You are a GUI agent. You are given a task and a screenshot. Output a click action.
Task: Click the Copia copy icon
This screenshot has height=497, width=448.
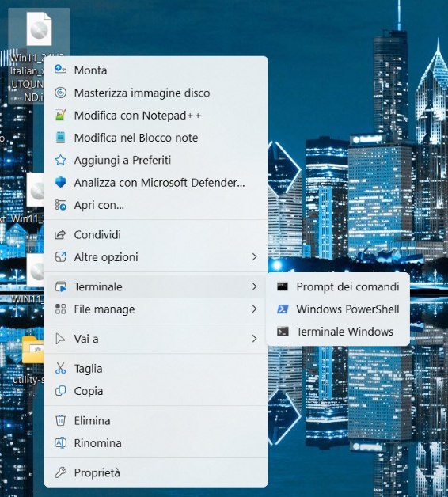60,391
